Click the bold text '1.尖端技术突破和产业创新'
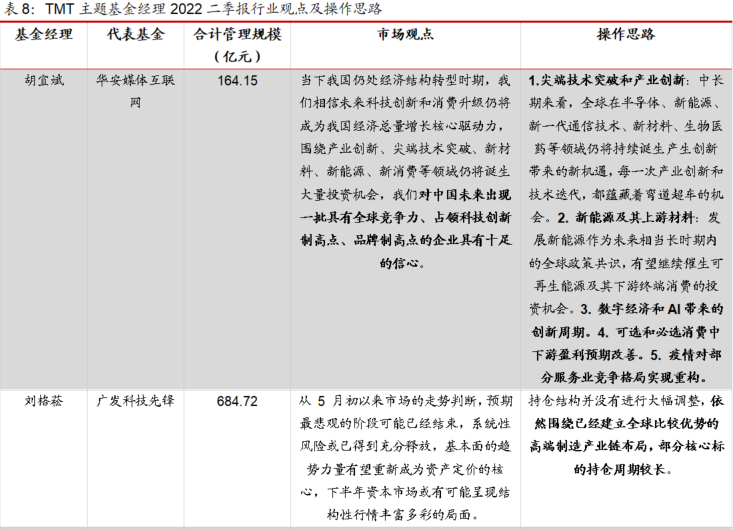This screenshot has width=733, height=529. tap(607, 80)
